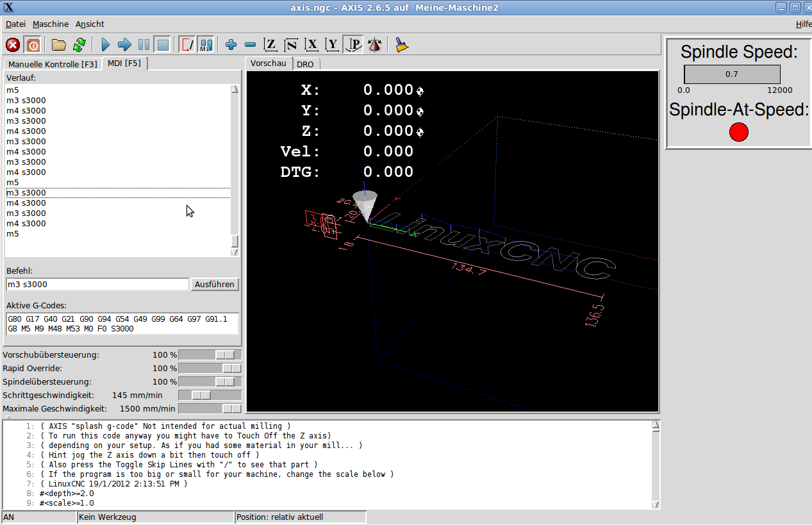Click Verlauf history scrollbar up arrow

click(x=235, y=90)
